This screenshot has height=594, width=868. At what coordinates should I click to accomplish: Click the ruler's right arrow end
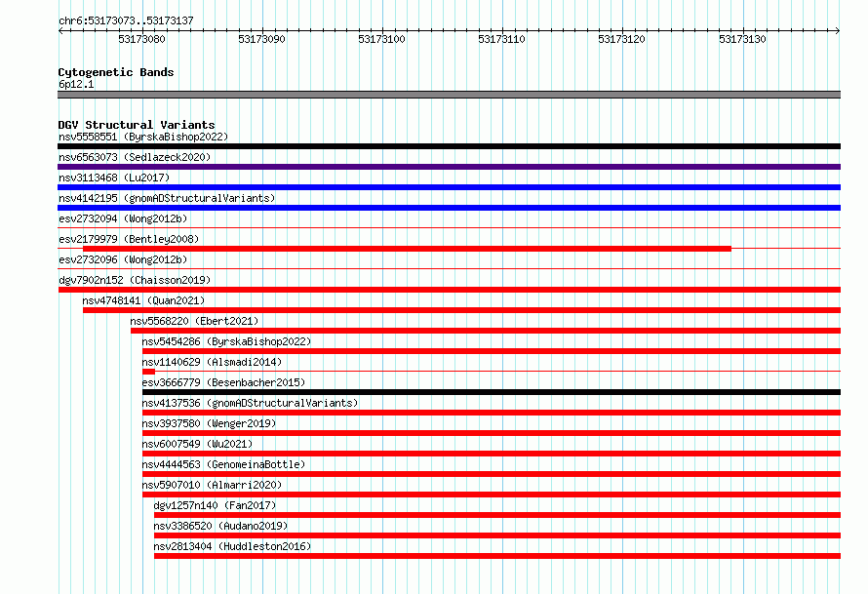point(838,31)
